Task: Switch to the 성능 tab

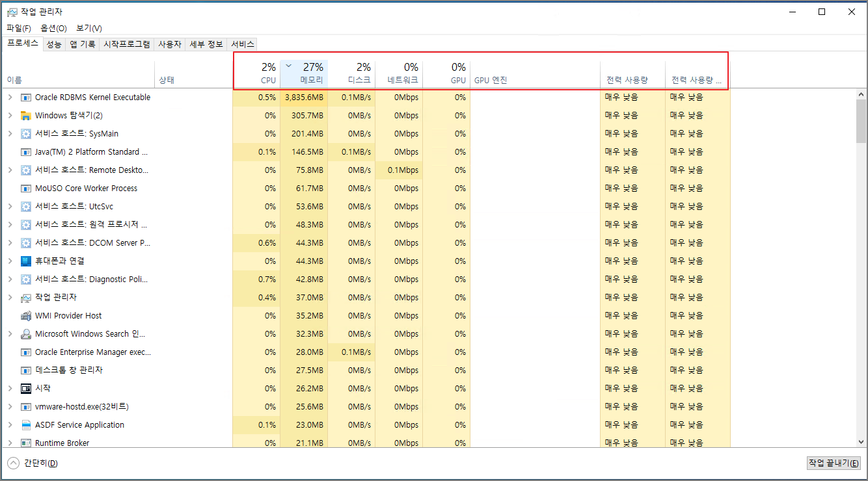Action: point(54,44)
